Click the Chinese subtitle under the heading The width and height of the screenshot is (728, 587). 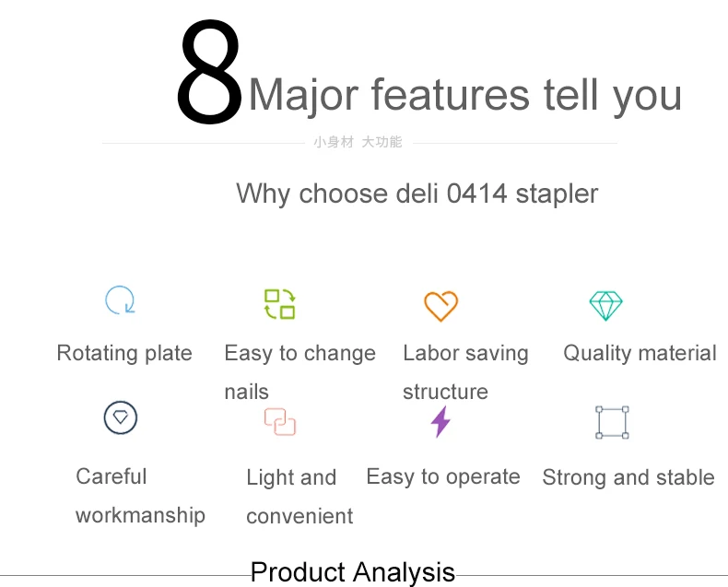358,142
